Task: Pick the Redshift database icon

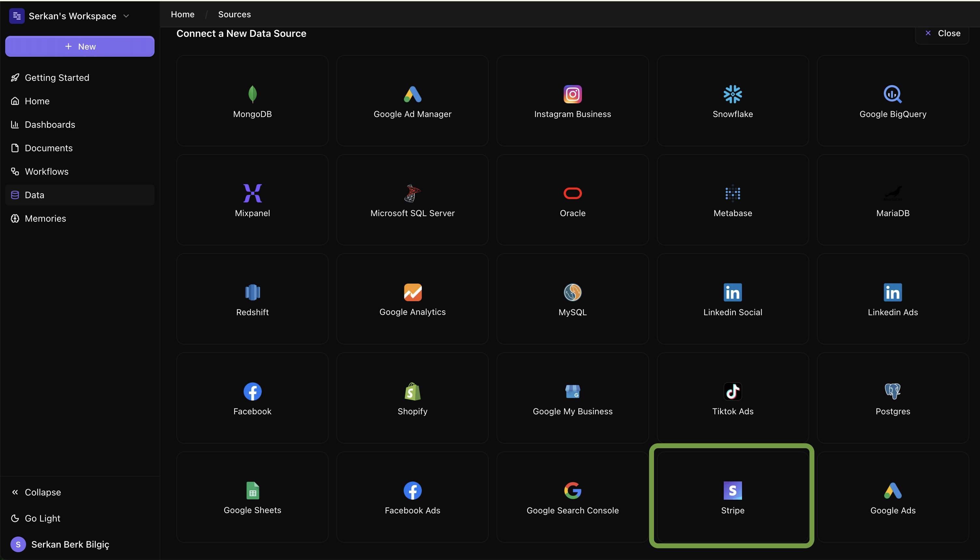Action: click(252, 292)
